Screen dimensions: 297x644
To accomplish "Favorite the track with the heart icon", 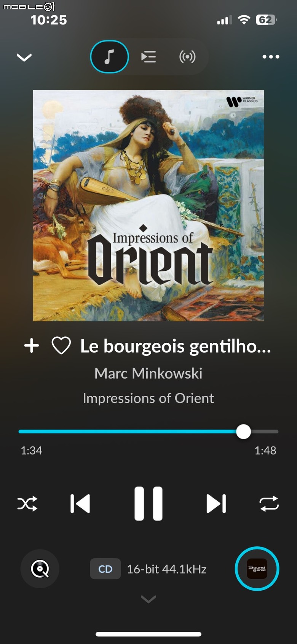I will click(61, 346).
